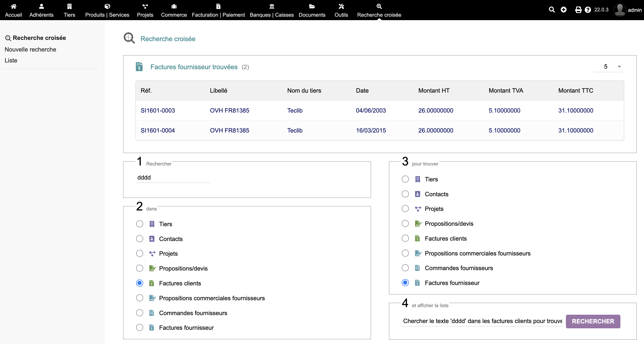The height and width of the screenshot is (344, 644).
Task: Open the help question mark icon
Action: point(588,10)
